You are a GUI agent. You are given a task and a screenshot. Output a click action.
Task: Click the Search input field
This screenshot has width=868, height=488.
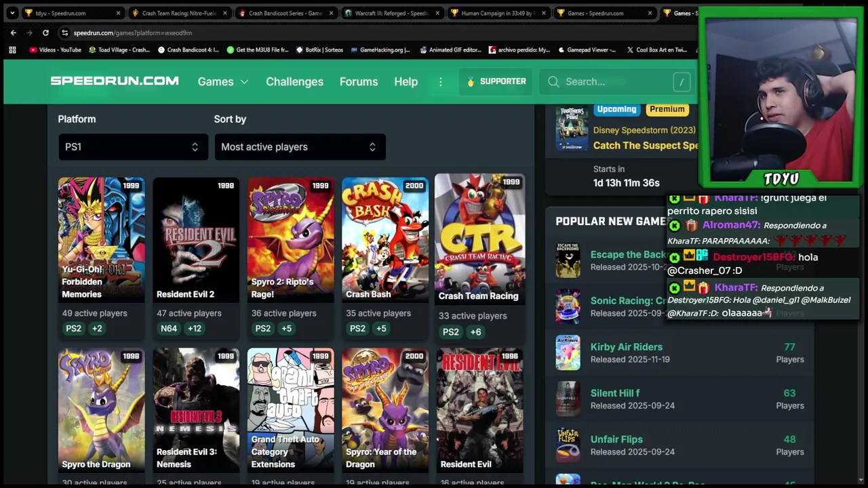pyautogui.click(x=616, y=81)
